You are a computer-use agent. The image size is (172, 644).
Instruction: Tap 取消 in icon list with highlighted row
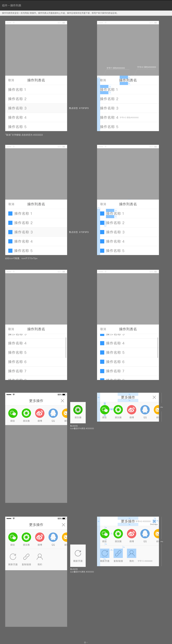pos(11,204)
